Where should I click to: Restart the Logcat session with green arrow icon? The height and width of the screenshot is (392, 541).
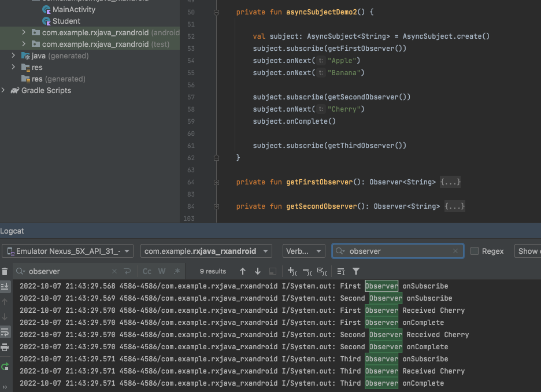[5, 365]
